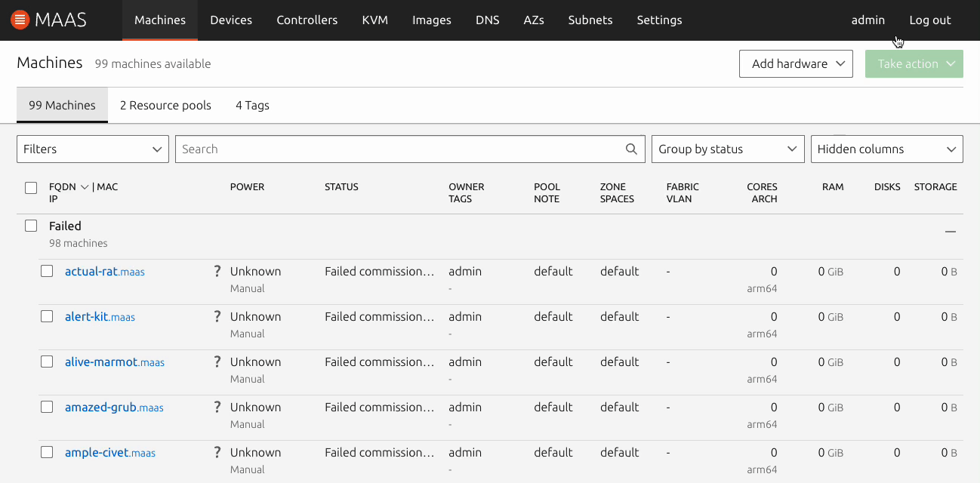This screenshot has width=980, height=483.
Task: Open the alert-kit.maas machine link
Action: [x=100, y=317]
